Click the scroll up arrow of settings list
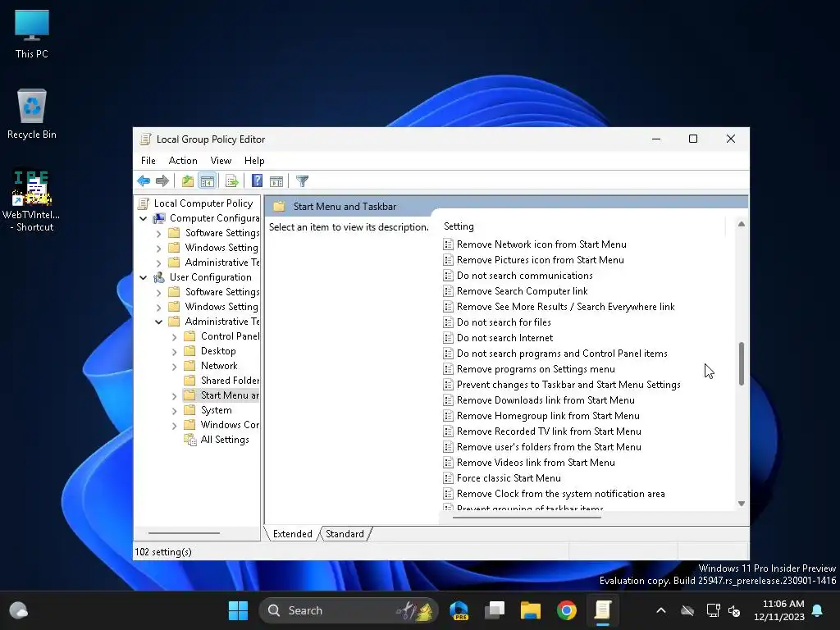 [x=742, y=224]
